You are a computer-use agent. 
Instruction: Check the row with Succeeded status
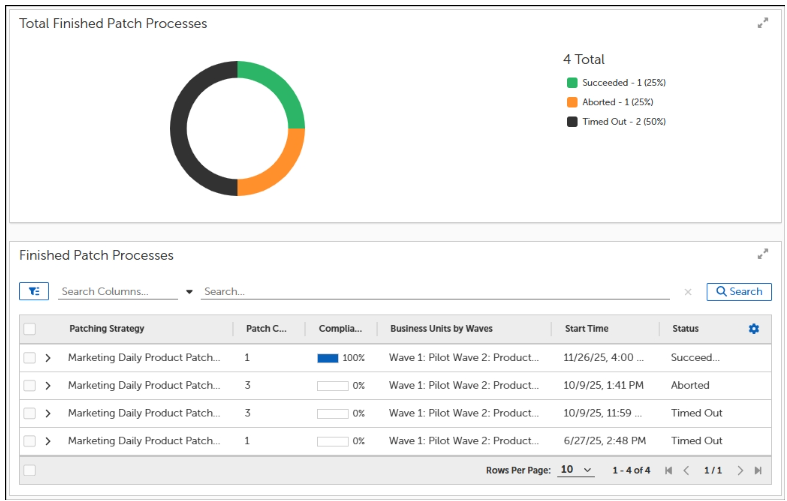(x=30, y=357)
